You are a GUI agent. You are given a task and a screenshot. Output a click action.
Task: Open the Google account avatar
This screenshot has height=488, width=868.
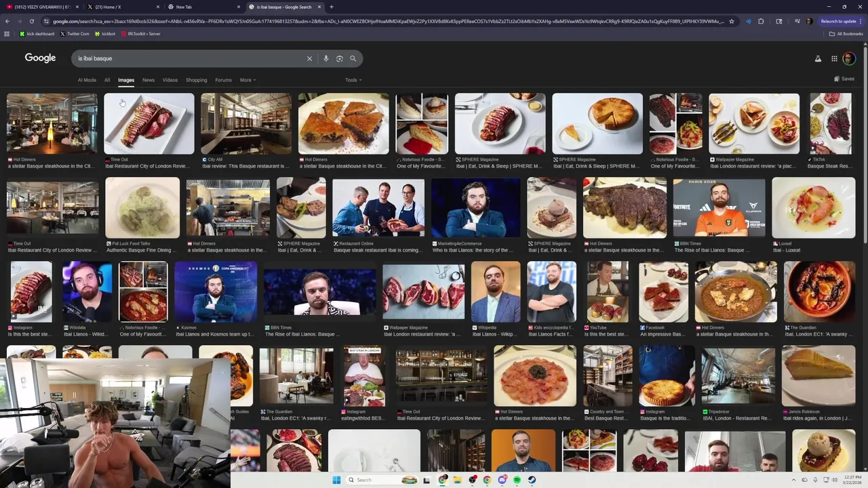point(848,59)
